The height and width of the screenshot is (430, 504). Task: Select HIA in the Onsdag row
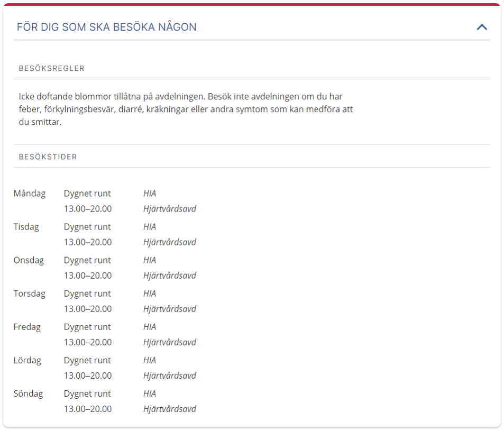click(150, 260)
